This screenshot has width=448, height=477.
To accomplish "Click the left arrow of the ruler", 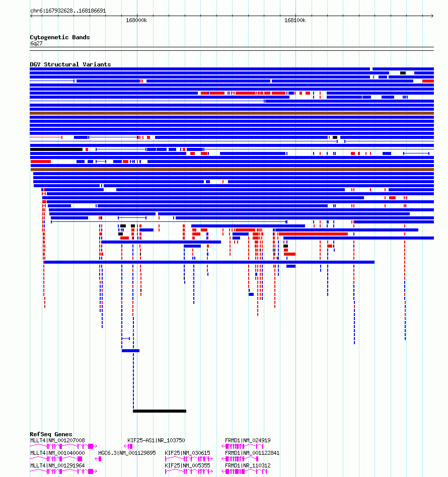I will (31, 16).
